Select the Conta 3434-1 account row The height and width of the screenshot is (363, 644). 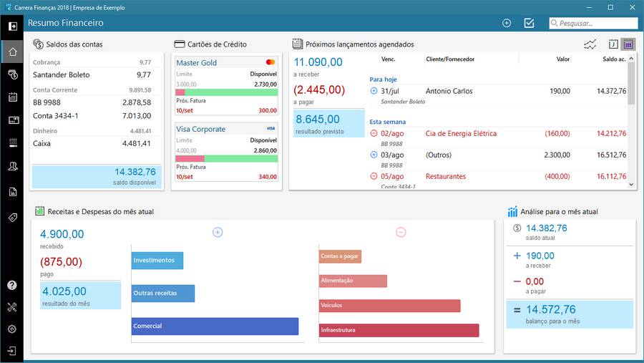(x=92, y=116)
